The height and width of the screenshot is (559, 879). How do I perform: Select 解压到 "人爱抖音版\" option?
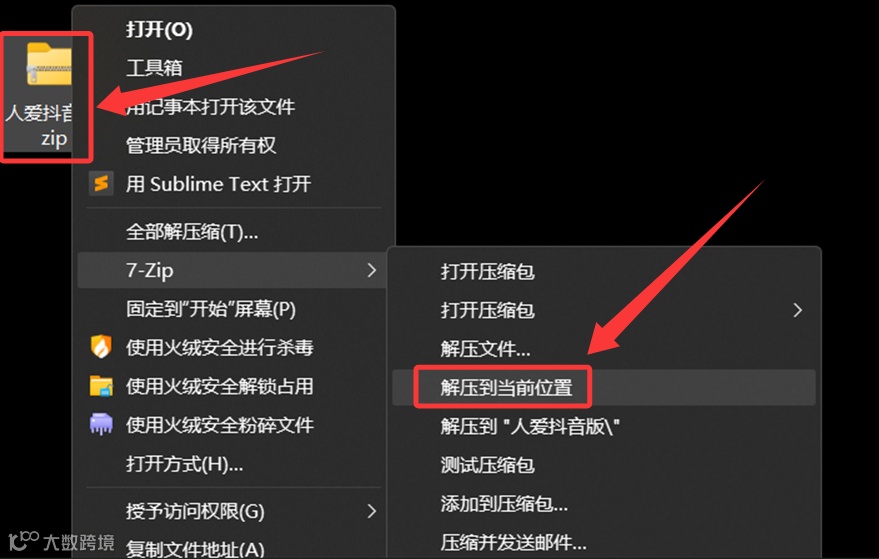530,426
